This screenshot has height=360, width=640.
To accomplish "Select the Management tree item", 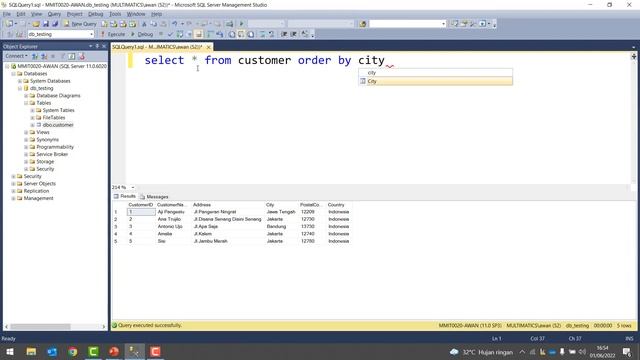I will click(x=38, y=198).
